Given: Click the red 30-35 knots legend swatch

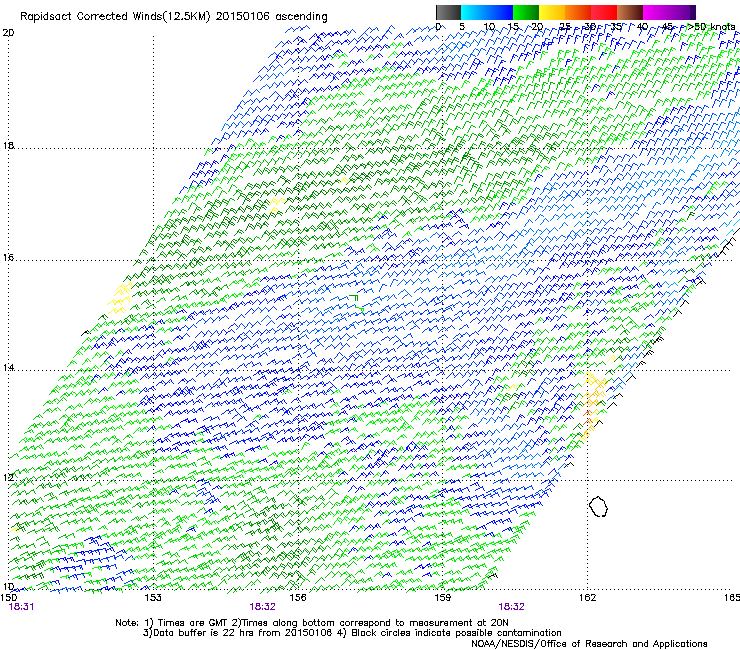Looking at the screenshot, I should [x=604, y=12].
